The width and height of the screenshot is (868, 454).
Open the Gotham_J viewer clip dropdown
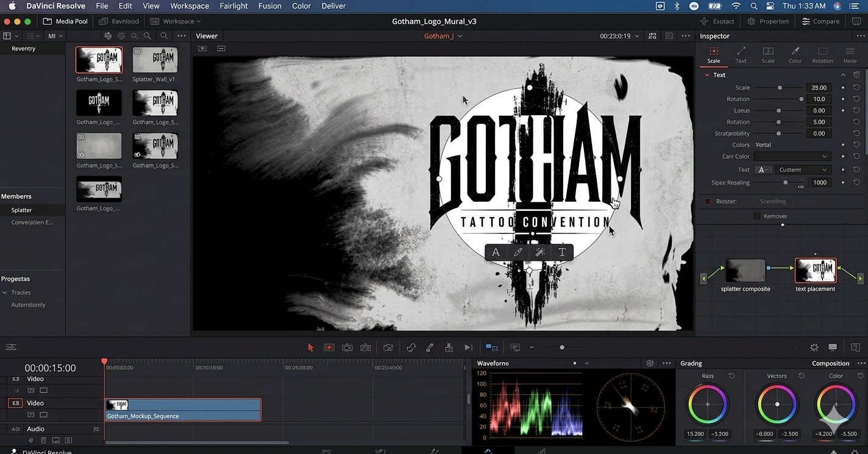(x=443, y=36)
